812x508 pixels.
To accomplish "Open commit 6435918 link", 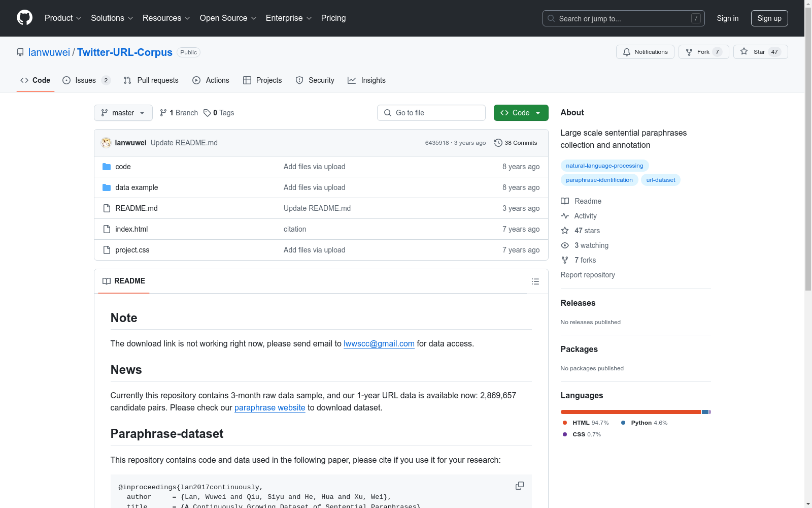I will pos(437,143).
